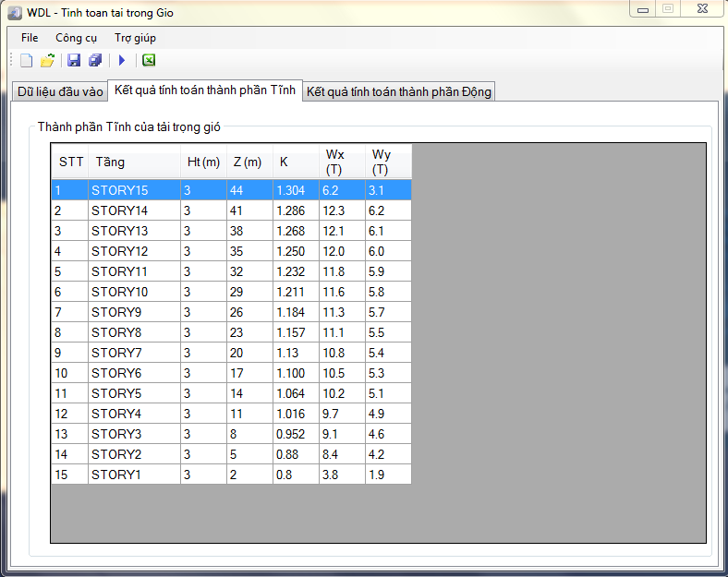Click the Wy value 1.9

[x=388, y=475]
